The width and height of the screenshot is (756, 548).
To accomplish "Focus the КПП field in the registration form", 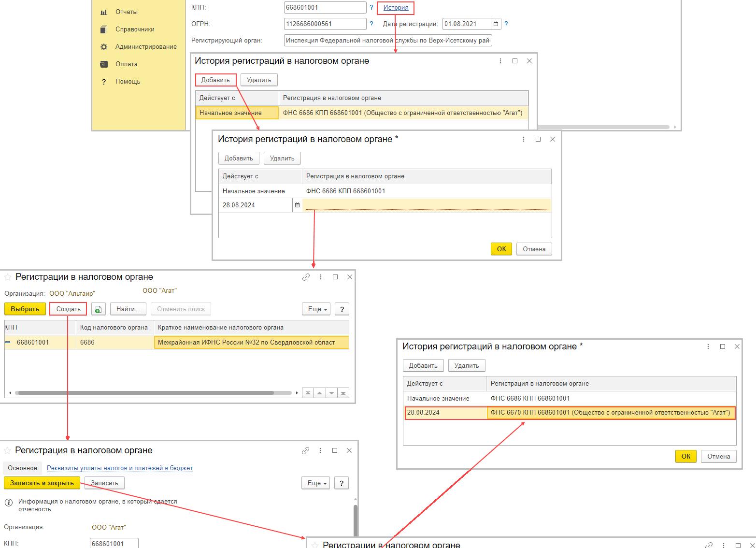I will (x=114, y=543).
